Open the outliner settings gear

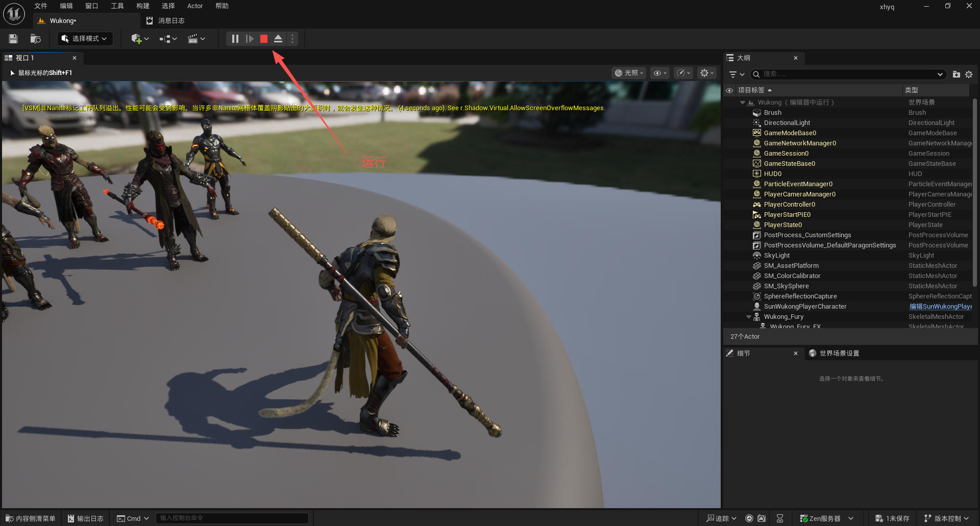click(969, 74)
